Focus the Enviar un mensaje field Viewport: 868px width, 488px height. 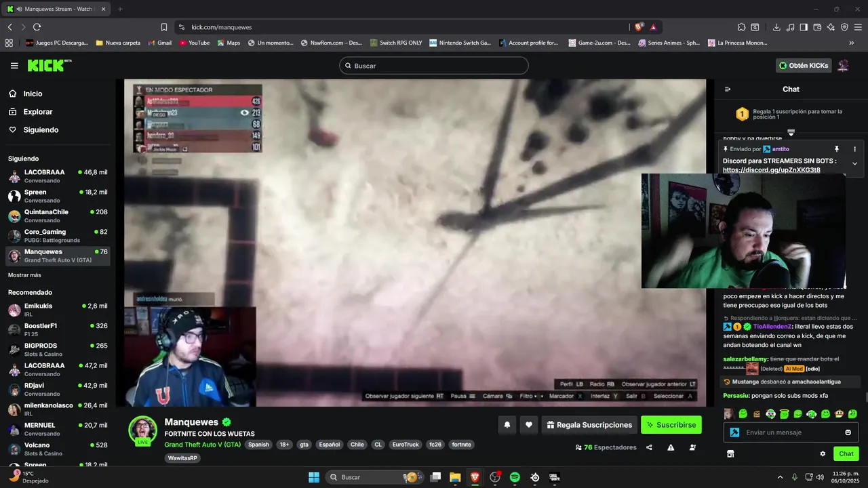coord(791,432)
